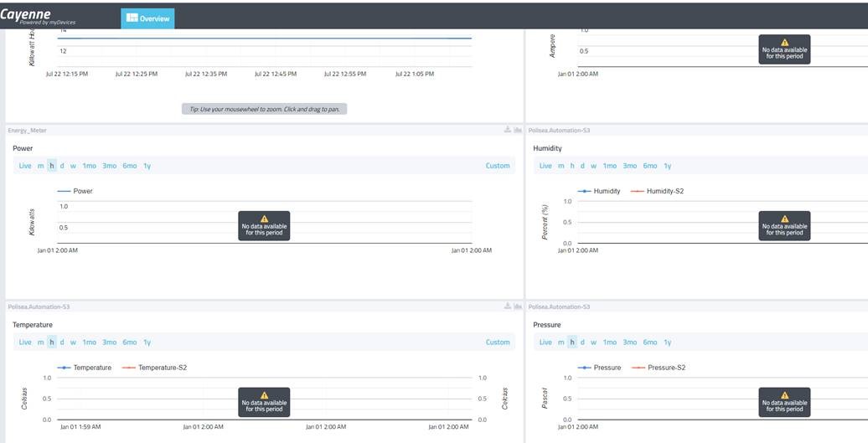Click the warning icon in the Power chart

(264, 219)
